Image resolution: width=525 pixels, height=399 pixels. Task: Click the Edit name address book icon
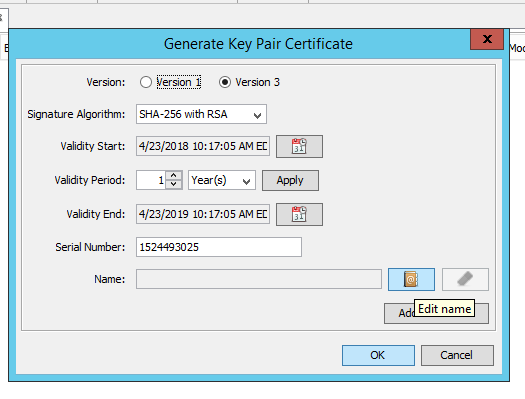pos(411,279)
